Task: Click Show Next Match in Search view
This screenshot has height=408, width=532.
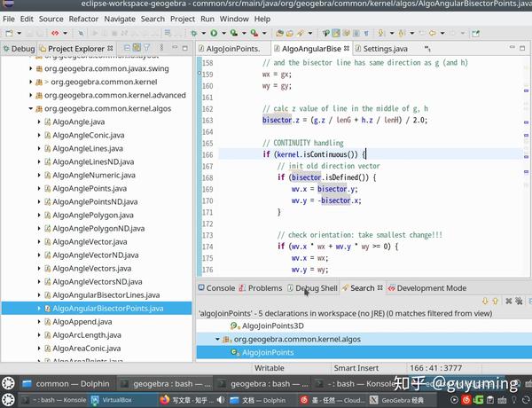Action: pos(485,301)
